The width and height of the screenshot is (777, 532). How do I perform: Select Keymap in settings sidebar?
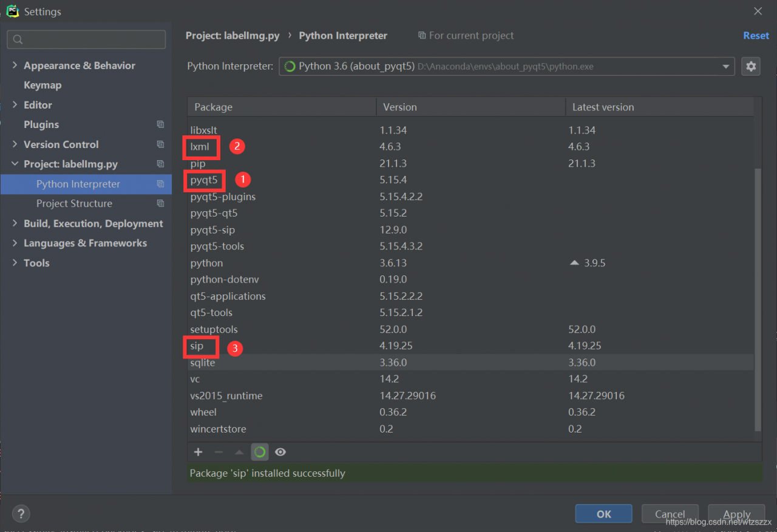pyautogui.click(x=42, y=85)
